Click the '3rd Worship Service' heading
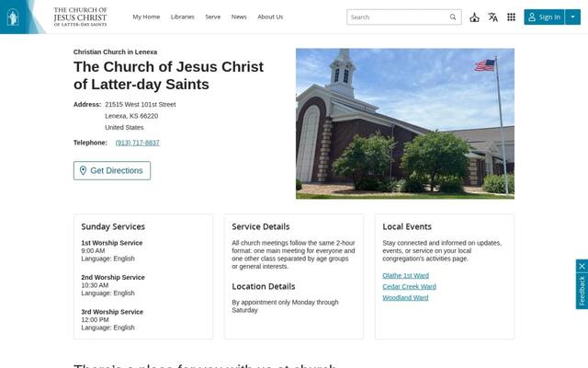588x368 pixels. [112, 312]
